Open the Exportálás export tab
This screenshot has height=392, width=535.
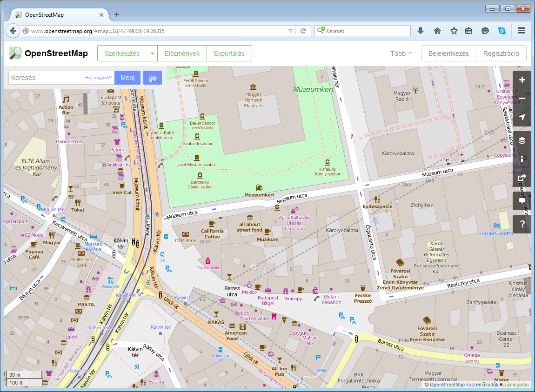(x=229, y=53)
